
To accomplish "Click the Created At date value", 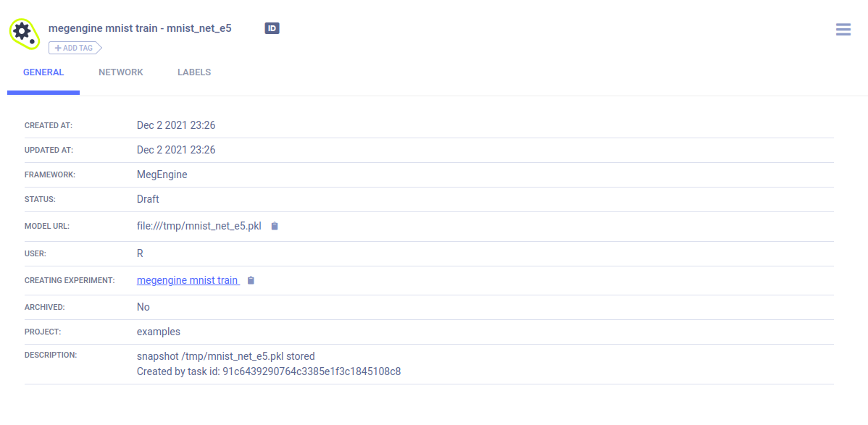I will (x=176, y=125).
